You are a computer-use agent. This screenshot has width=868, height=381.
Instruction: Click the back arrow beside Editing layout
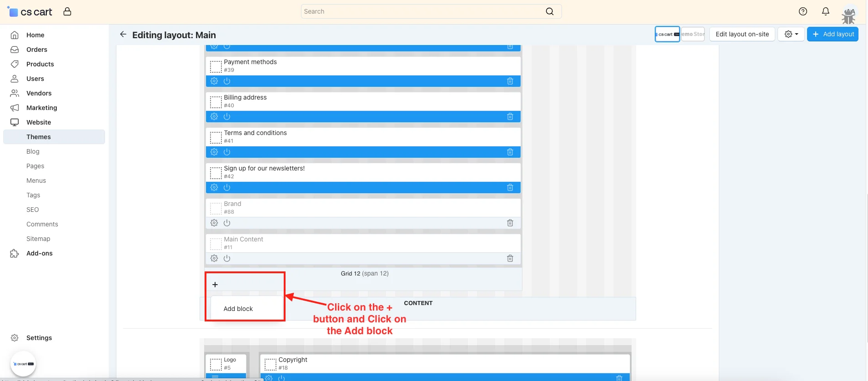pos(123,35)
